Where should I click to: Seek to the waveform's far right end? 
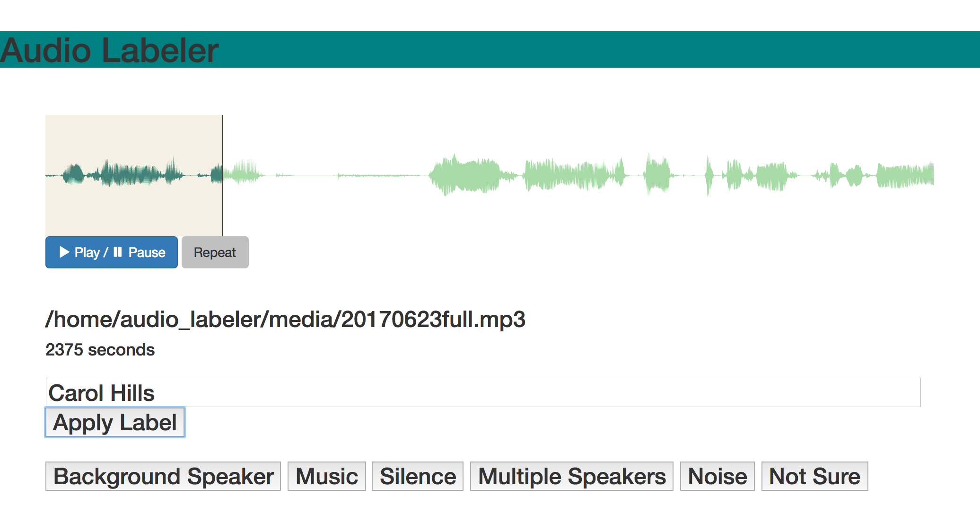(929, 175)
